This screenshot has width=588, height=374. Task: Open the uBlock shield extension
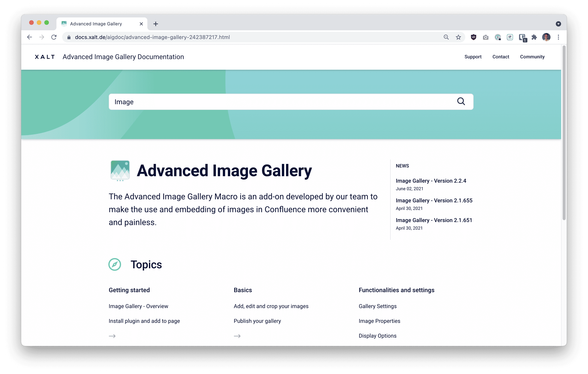(473, 37)
